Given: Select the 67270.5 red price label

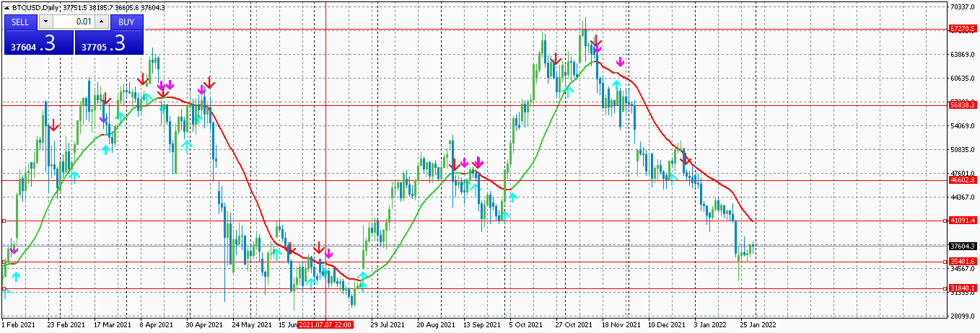Looking at the screenshot, I should coord(963,30).
